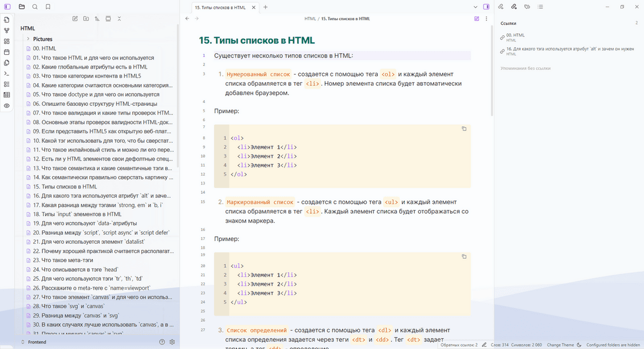Open the note's more options menu
This screenshot has width=644, height=349.
pos(486,19)
